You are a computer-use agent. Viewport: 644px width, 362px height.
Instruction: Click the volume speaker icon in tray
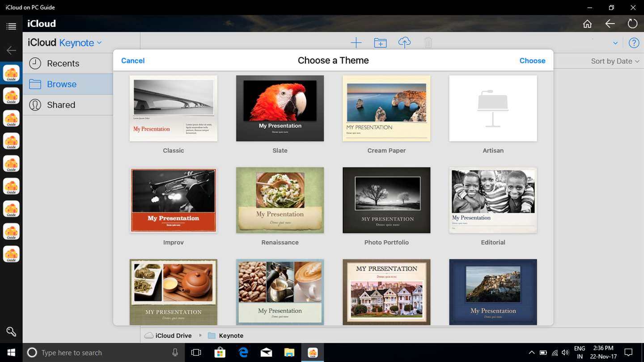pyautogui.click(x=565, y=353)
